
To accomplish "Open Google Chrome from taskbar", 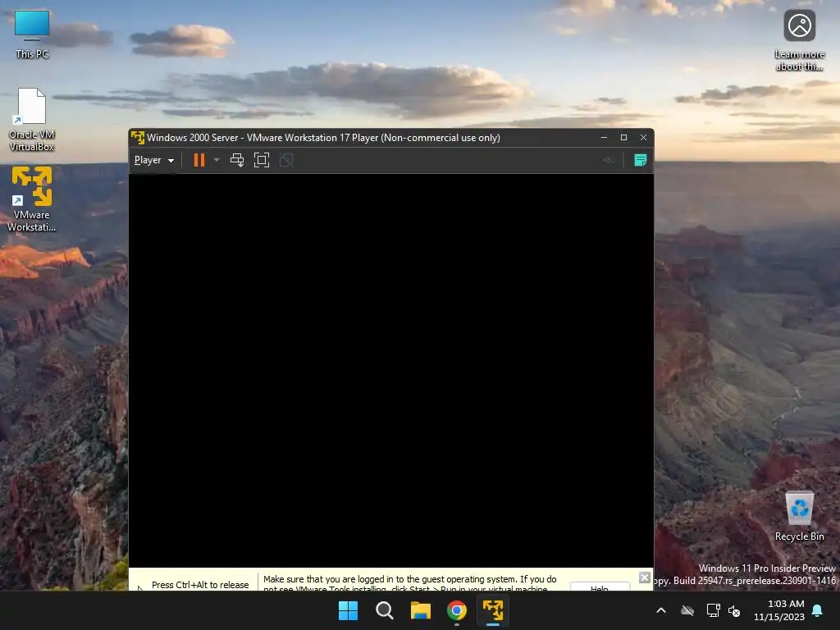I will [456, 610].
